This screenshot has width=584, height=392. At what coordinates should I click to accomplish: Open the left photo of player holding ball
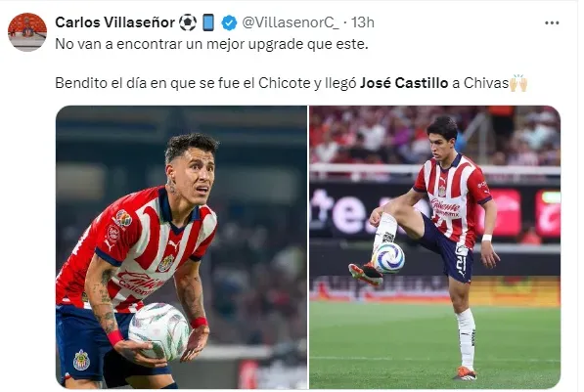(x=181, y=247)
